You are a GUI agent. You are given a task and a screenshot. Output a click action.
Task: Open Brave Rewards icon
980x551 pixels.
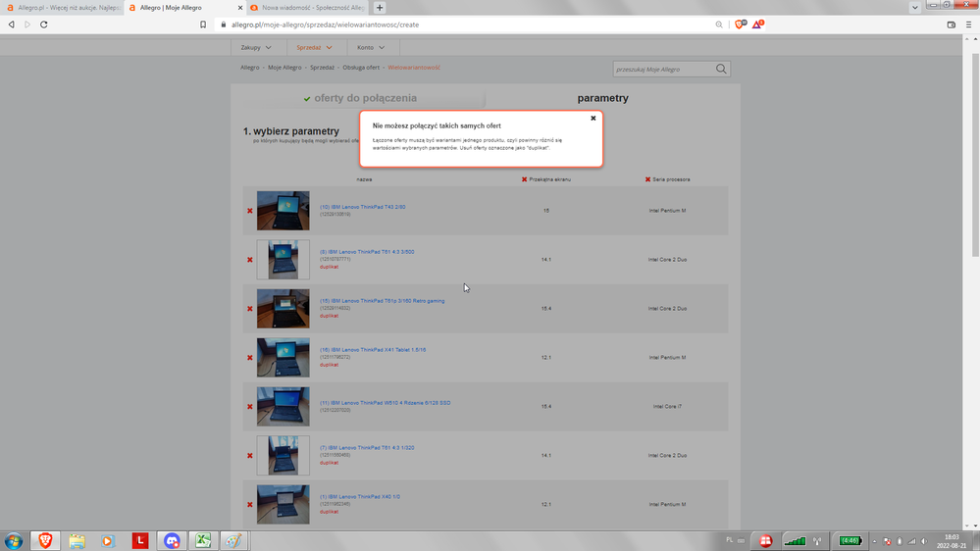tap(757, 25)
